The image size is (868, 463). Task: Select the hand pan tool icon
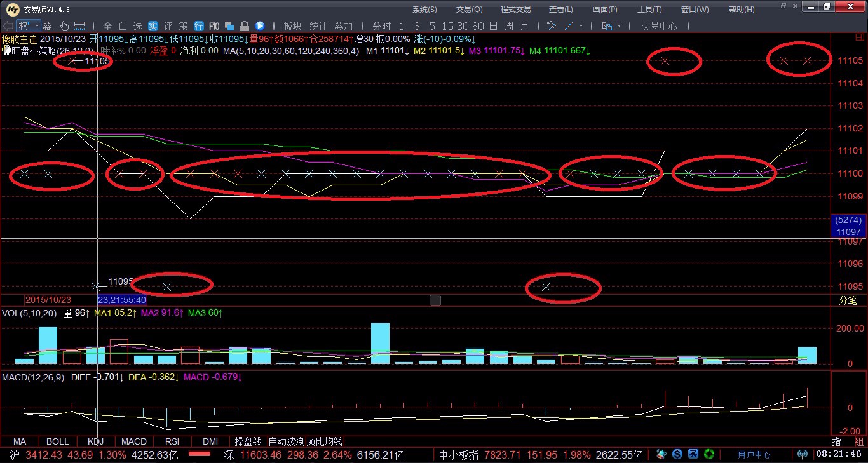pyautogui.click(x=64, y=26)
